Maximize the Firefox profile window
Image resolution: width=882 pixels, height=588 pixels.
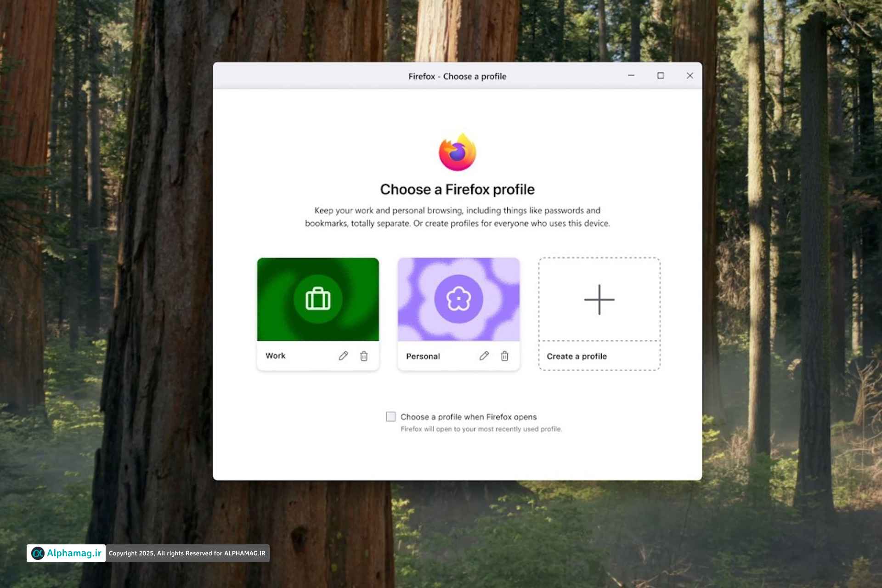pos(661,76)
